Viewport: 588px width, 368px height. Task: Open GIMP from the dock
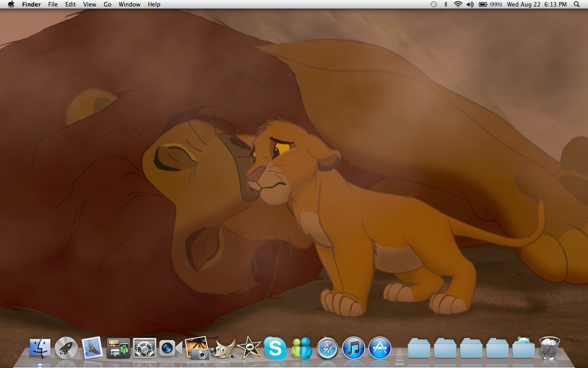coord(223,348)
